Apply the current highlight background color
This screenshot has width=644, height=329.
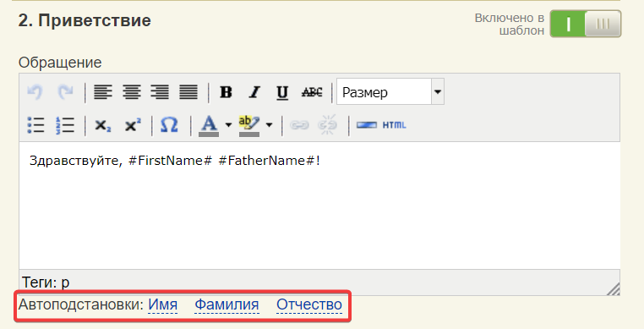click(x=248, y=125)
